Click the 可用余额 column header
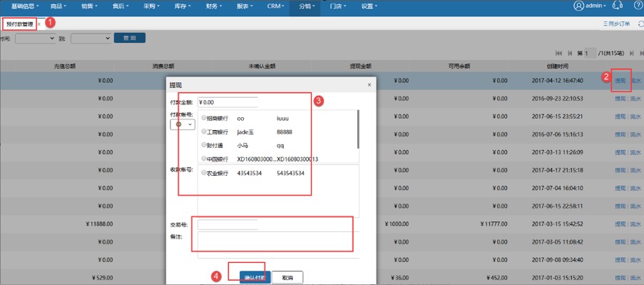This screenshot has width=644, height=285. 459,66
